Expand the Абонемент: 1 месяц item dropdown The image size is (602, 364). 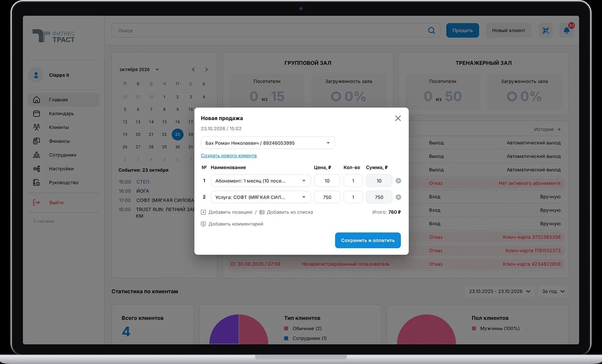pyautogui.click(x=260, y=181)
